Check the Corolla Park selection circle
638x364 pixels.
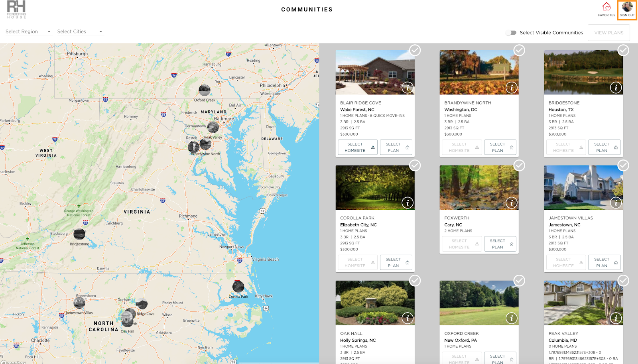point(415,165)
